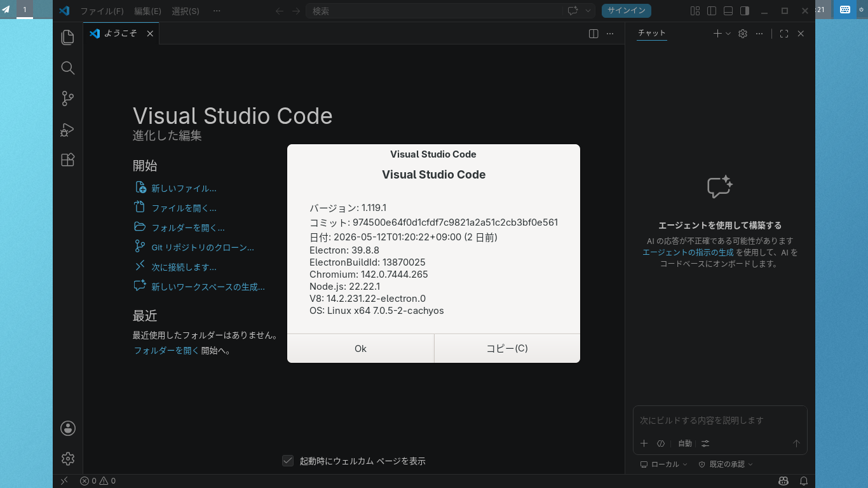868x488 pixels.
Task: Toggle primary side bar visibility
Action: (x=712, y=11)
